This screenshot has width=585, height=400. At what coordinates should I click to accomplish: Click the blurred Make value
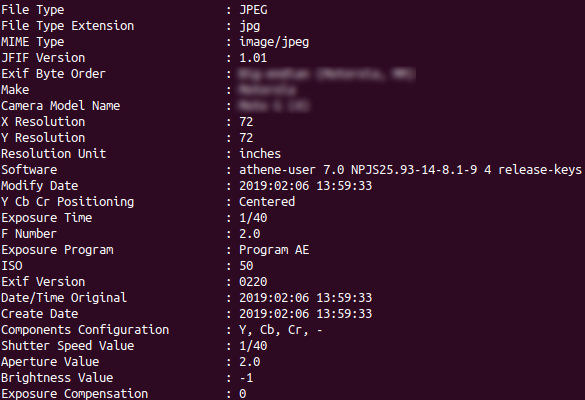point(267,90)
